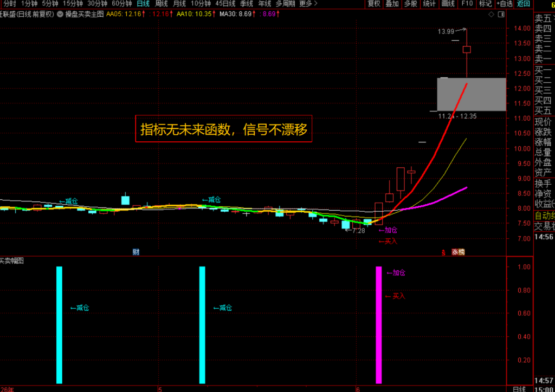Click the AA05: 12.16 indicator value
The width and height of the screenshot is (555, 392).
(x=126, y=14)
